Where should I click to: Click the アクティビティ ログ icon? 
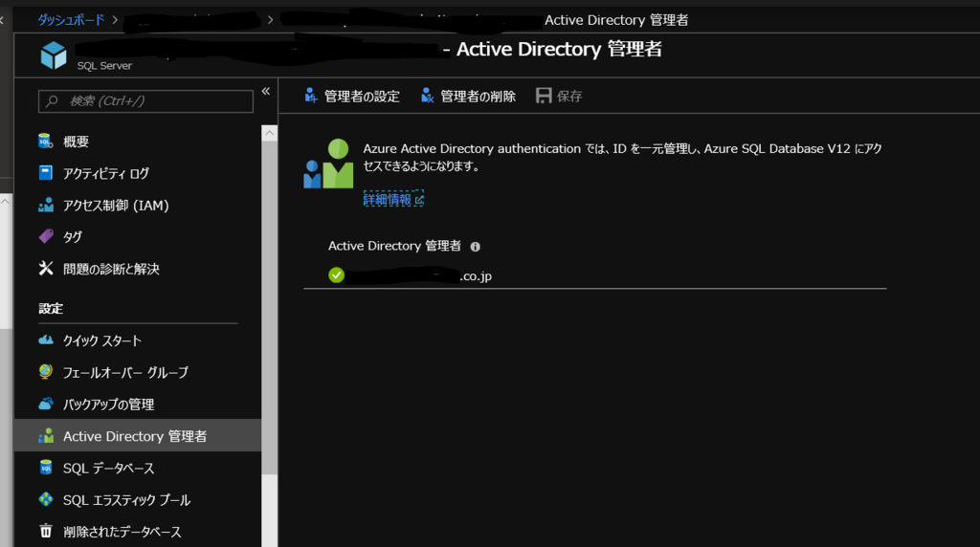tap(46, 172)
